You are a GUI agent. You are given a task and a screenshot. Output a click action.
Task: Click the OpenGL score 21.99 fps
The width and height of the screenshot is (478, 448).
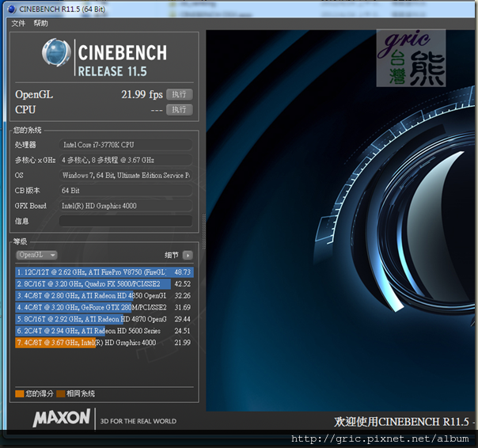pyautogui.click(x=142, y=94)
